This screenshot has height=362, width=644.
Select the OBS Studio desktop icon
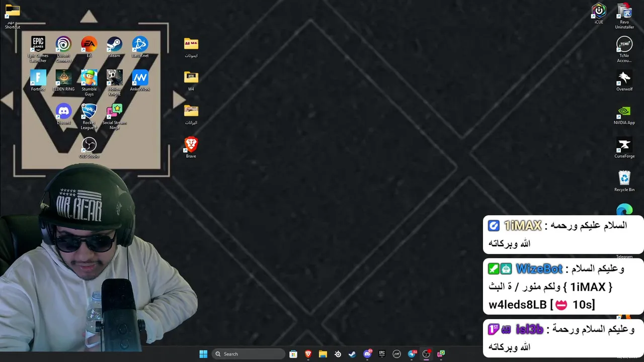click(89, 148)
